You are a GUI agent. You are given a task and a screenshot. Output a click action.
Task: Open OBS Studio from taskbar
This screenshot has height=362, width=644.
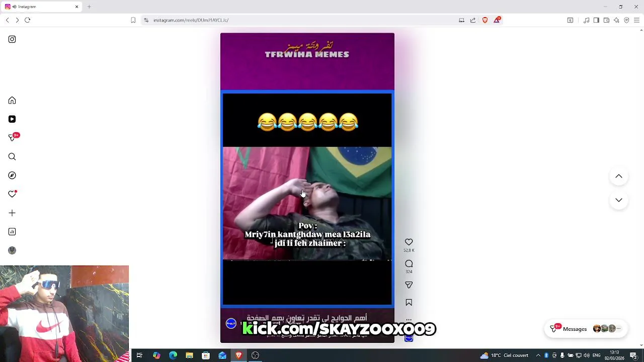pyautogui.click(x=255, y=355)
